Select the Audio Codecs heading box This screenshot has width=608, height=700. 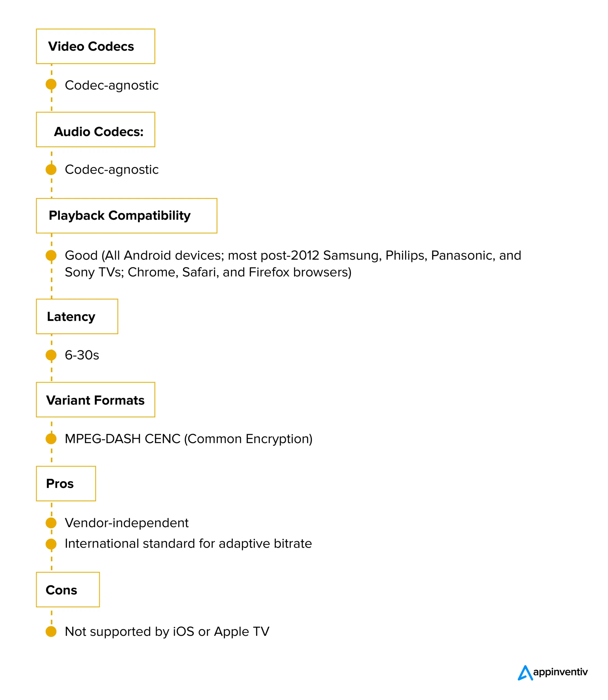[95, 130]
